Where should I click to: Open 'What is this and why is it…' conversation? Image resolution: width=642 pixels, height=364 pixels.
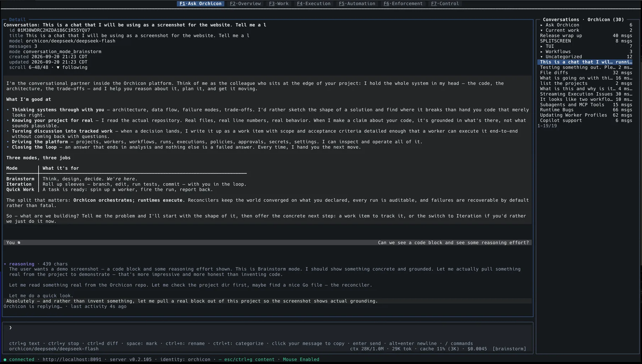tap(586, 89)
